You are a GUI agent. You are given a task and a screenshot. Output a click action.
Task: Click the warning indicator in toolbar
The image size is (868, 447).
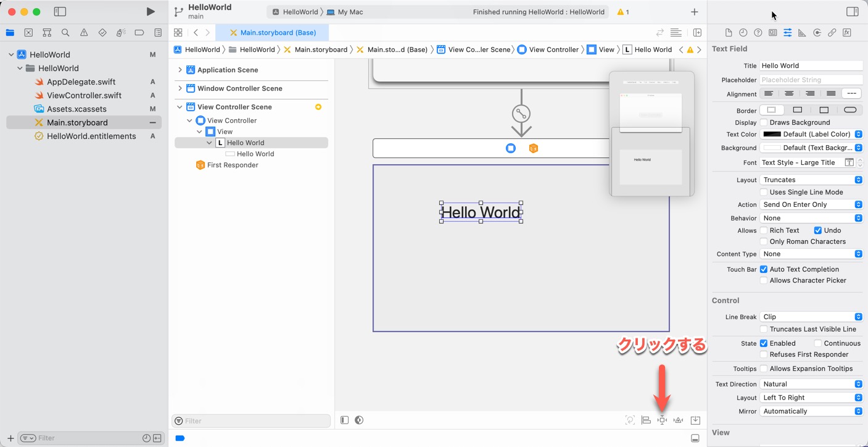click(623, 12)
